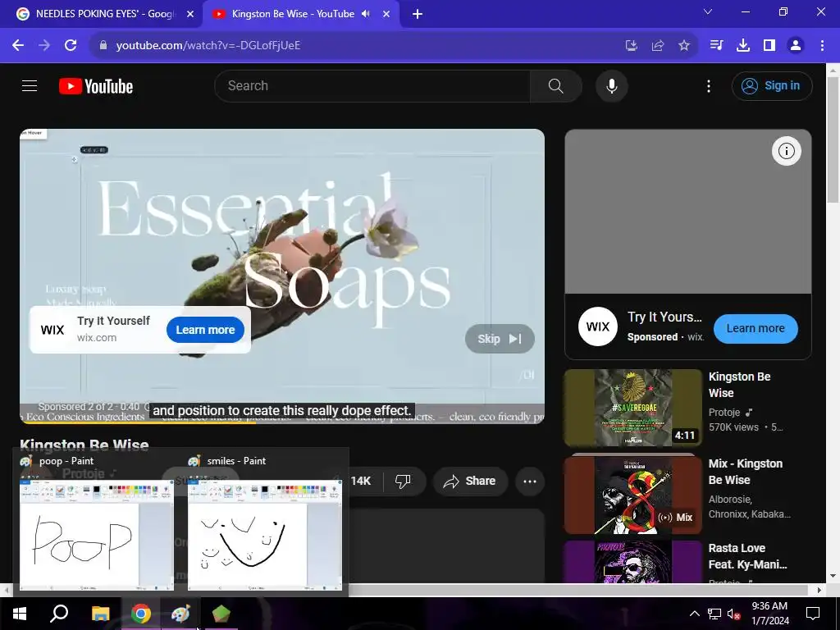Switch to smiles - Paint window preview
840x630 pixels.
coord(265,534)
